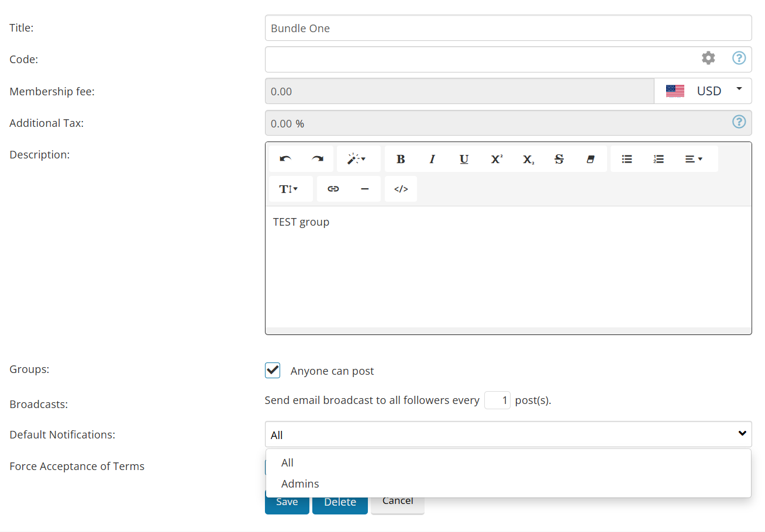Click the insert link icon
This screenshot has height=532, width=765.
[x=333, y=189]
